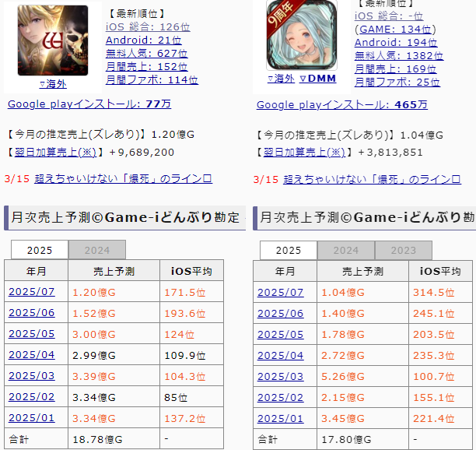
Task: Click the 18.78億G total cell
Action: tap(114, 439)
